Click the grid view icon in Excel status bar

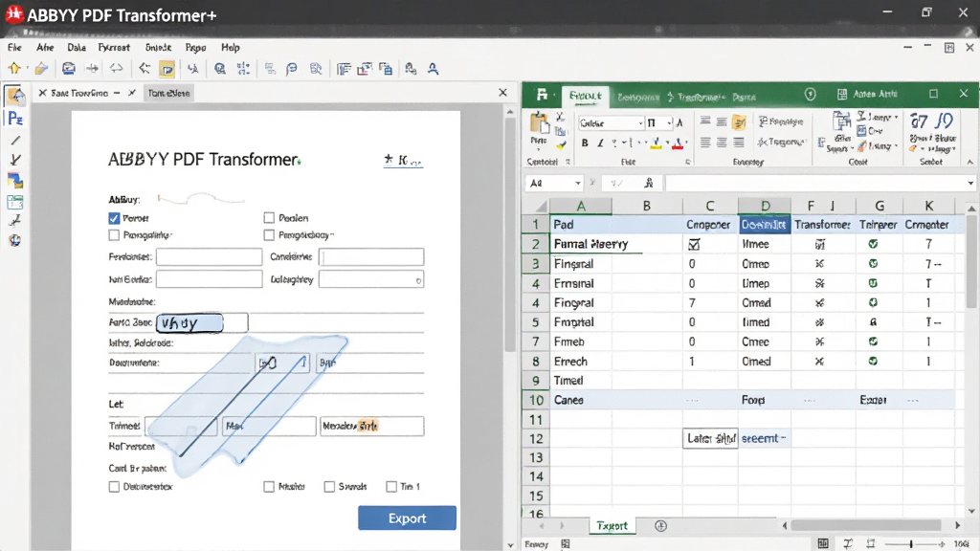tap(823, 543)
